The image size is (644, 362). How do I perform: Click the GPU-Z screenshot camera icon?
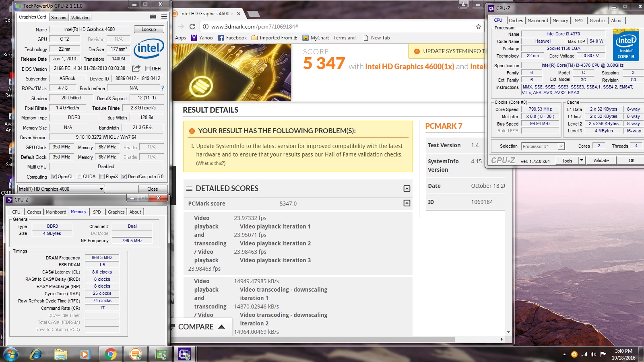[x=153, y=16]
